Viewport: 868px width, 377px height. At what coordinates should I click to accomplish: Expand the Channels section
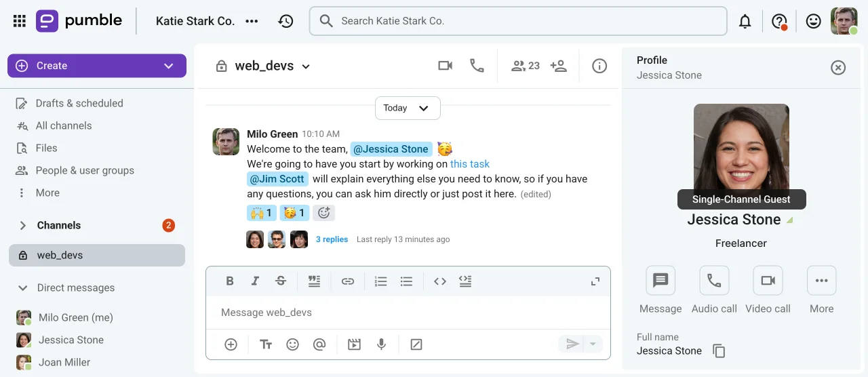[x=22, y=225]
